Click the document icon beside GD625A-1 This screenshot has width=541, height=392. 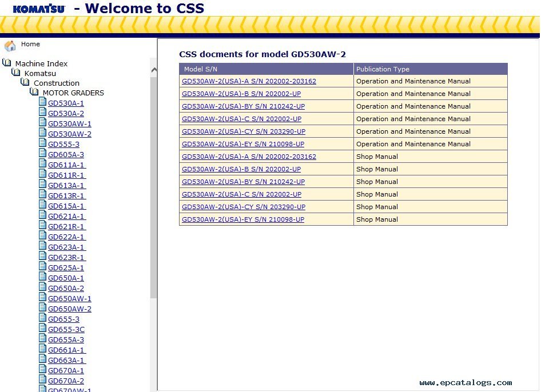click(42, 266)
